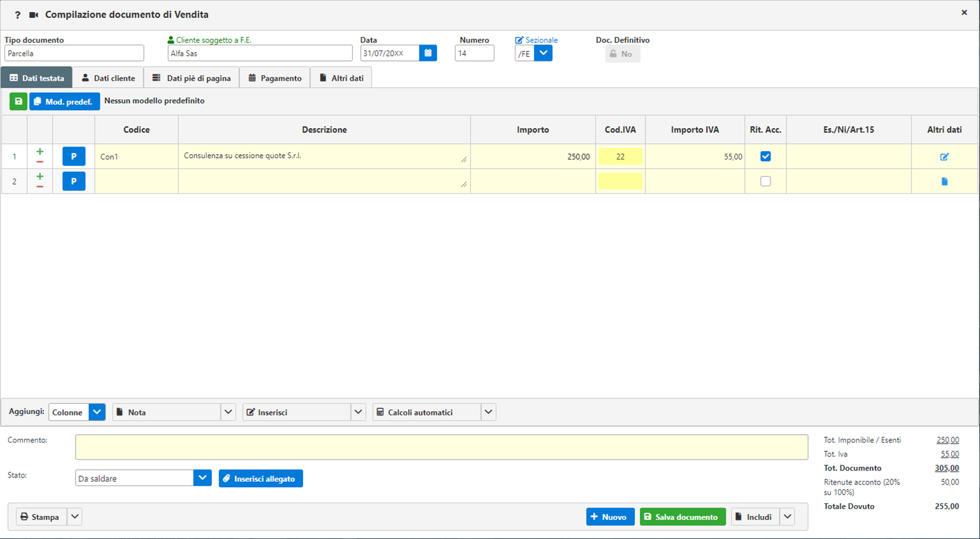Click the Cod.IVA cell 22
The image size is (980, 539).
(620, 156)
